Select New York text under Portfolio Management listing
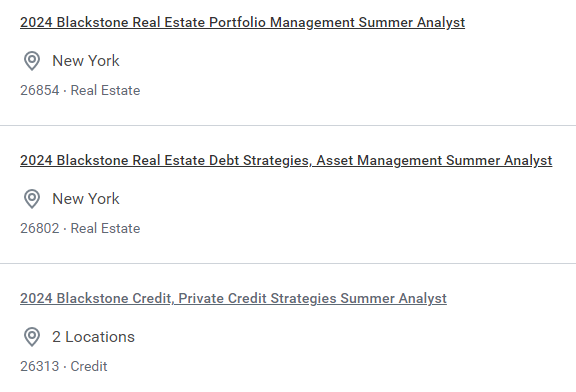 (86, 61)
